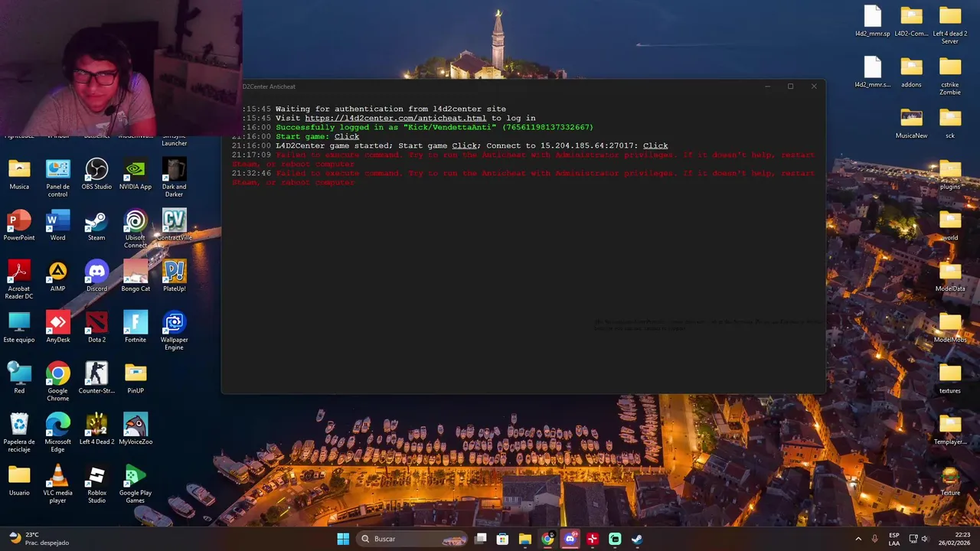Open Microsoft Store from taskbar
Screen dimensions: 980x551
point(502,539)
